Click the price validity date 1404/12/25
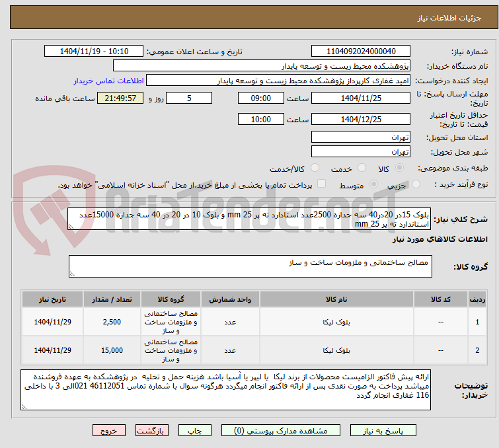Screen dimensions: 499x448 [x=361, y=119]
